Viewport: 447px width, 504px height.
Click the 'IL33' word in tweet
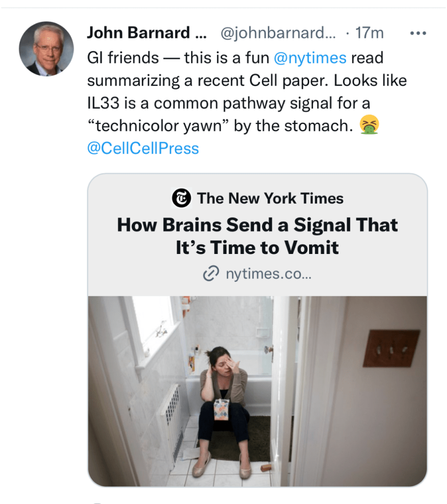[104, 104]
